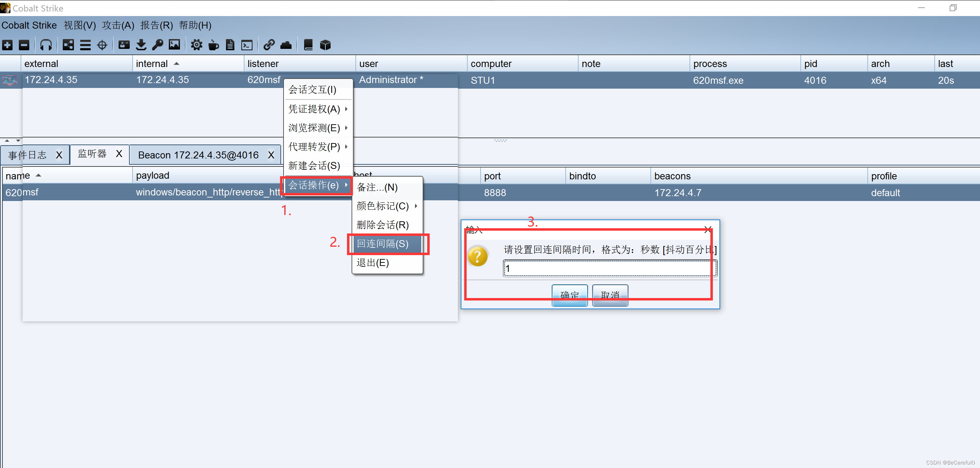Click the sleep interval input field
This screenshot has width=980, height=468.
point(610,268)
